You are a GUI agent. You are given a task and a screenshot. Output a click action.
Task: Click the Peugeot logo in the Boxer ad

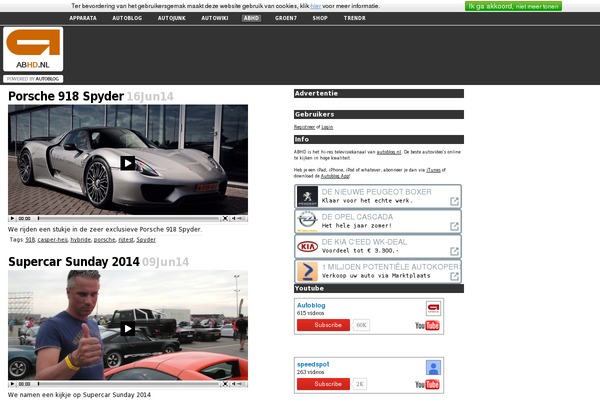307,196
